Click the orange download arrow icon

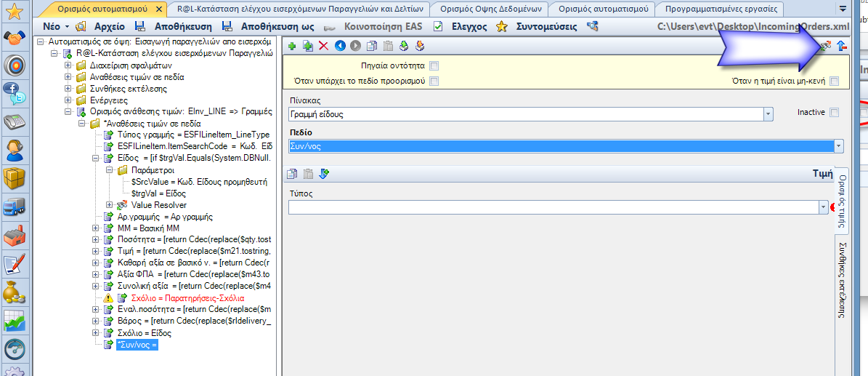point(420,46)
